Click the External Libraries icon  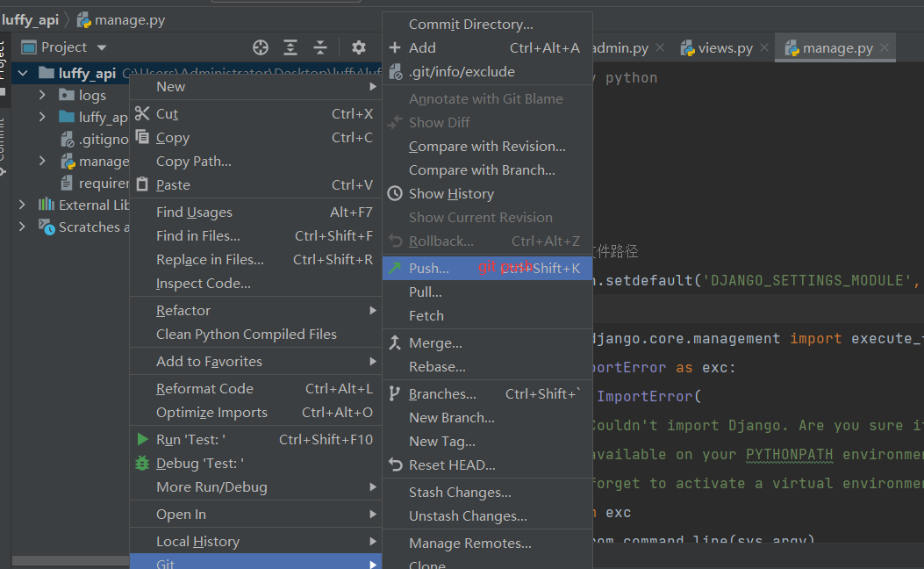click(47, 205)
